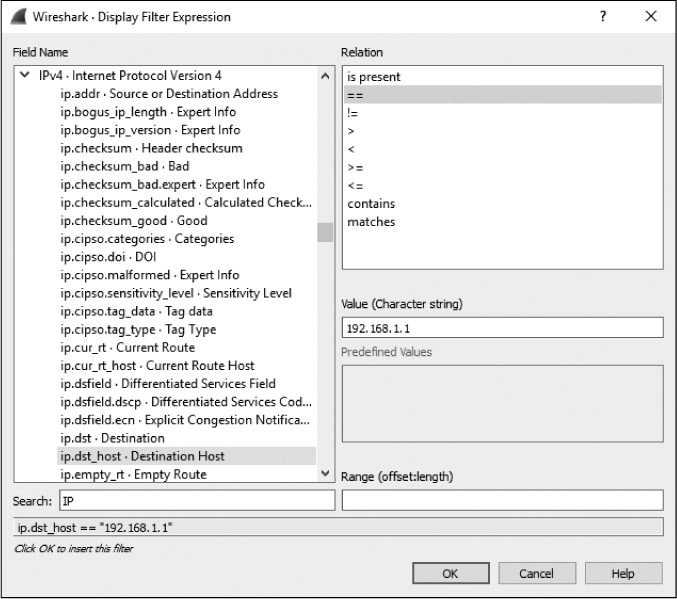Select ip.cur_rt Current Route field
The image size is (677, 599).
pos(127,348)
